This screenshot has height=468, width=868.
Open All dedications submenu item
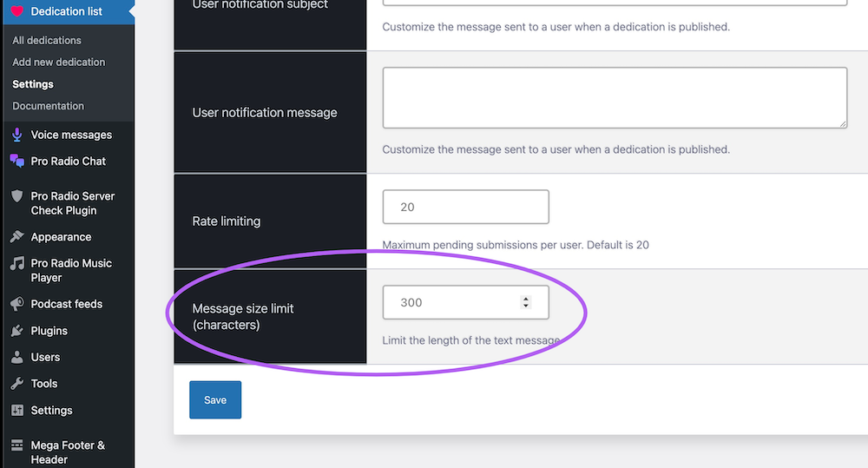click(47, 40)
